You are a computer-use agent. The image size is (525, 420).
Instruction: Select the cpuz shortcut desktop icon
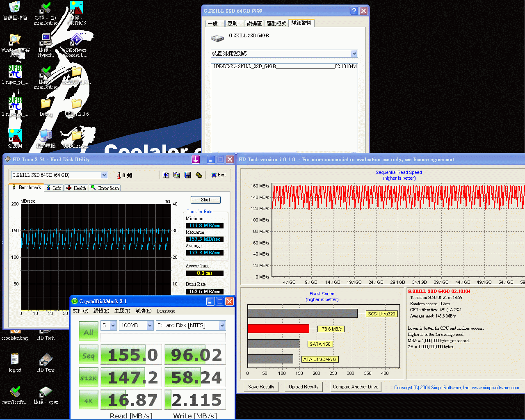click(46, 395)
